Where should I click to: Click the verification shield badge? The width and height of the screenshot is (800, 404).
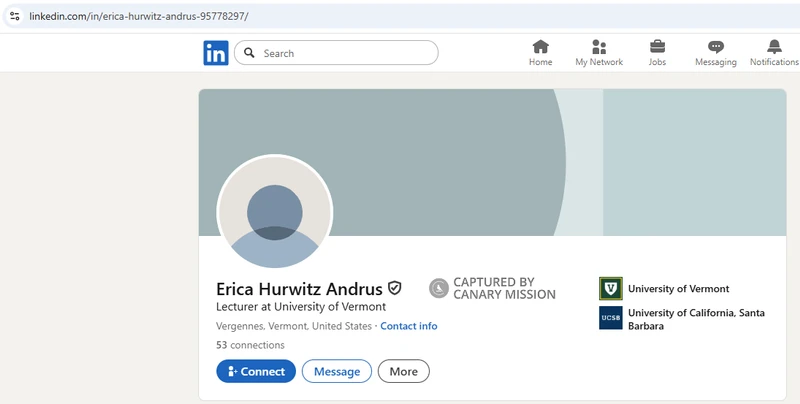pos(394,288)
